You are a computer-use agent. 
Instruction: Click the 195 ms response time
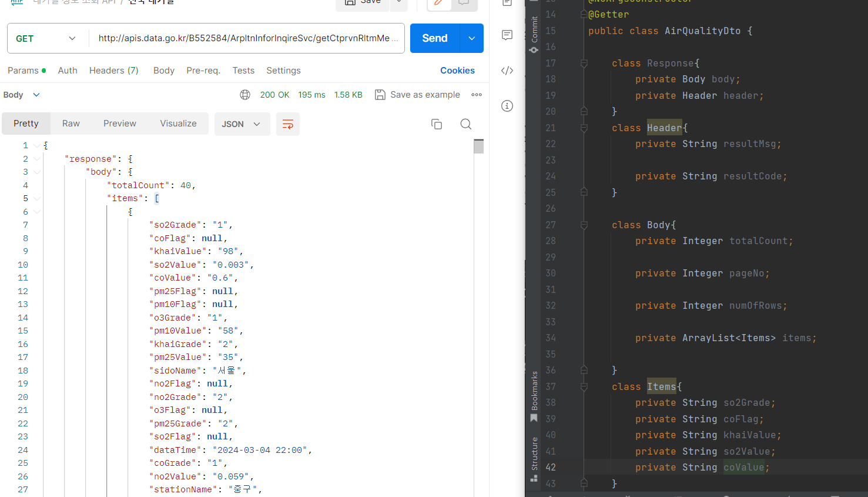pos(311,95)
